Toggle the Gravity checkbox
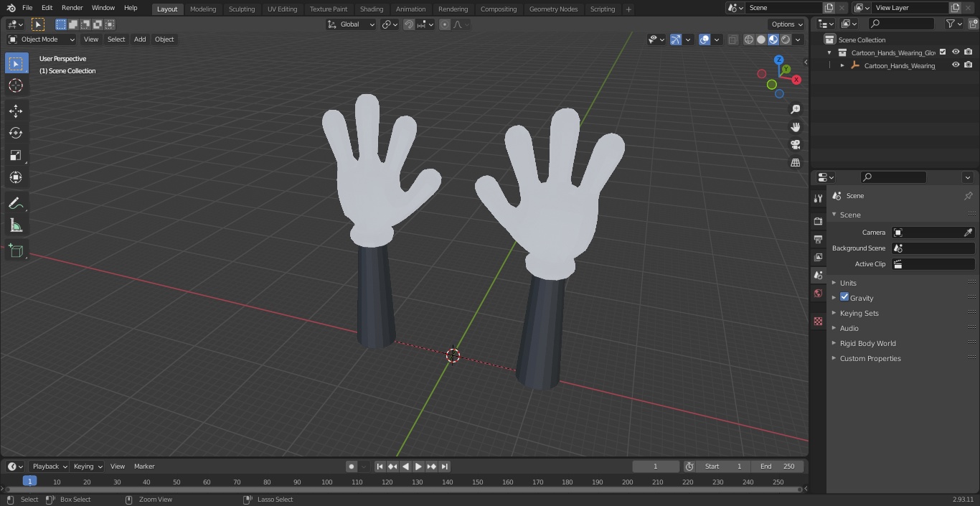This screenshot has height=506, width=980. pyautogui.click(x=844, y=297)
